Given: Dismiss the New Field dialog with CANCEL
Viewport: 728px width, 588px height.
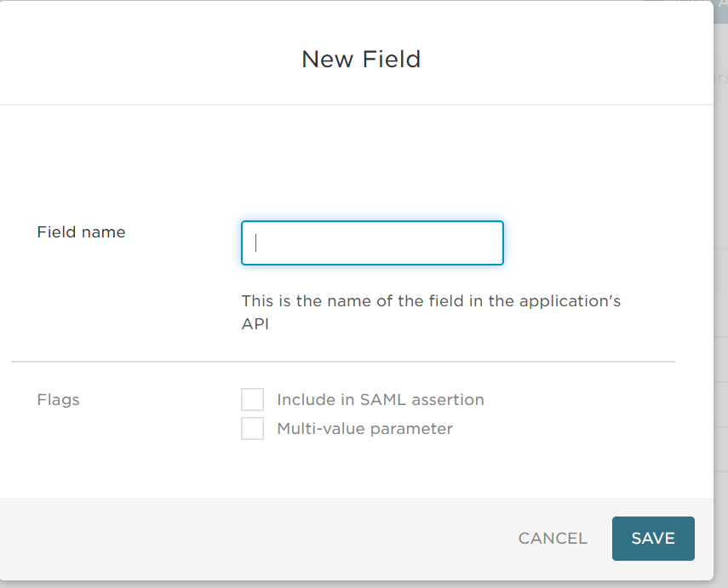Looking at the screenshot, I should click(553, 539).
